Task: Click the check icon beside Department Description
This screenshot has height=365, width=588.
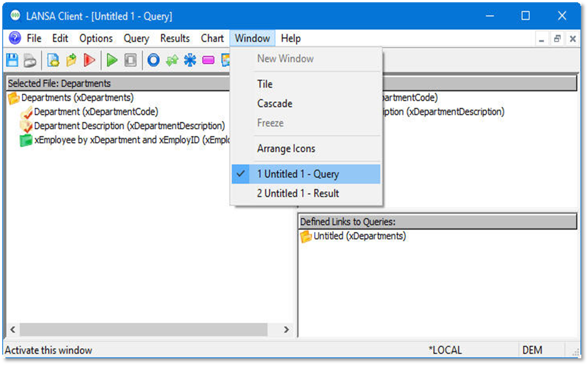Action: pyautogui.click(x=26, y=126)
